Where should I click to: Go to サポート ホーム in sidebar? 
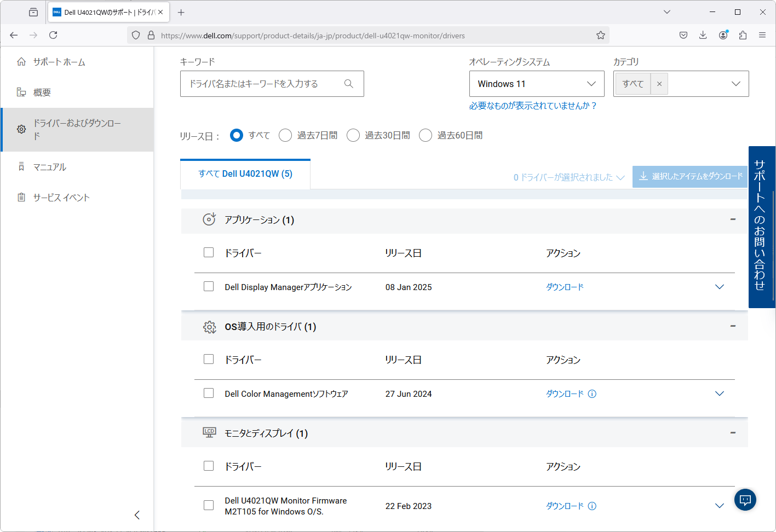pyautogui.click(x=59, y=62)
